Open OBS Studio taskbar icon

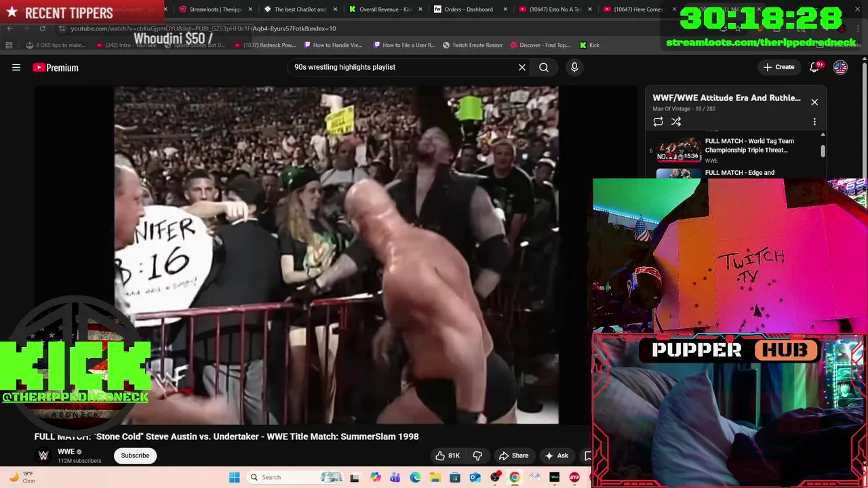495,477
